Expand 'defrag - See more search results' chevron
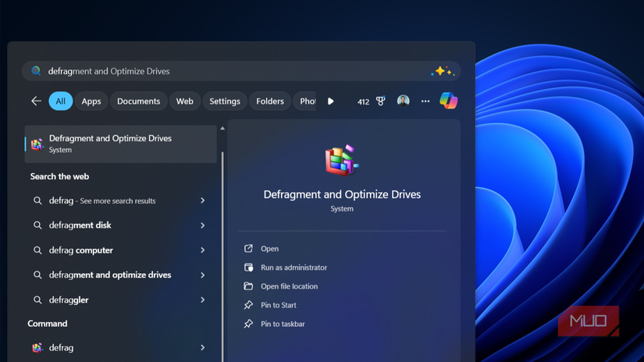Screen dimensions: 644x362 point(202,201)
